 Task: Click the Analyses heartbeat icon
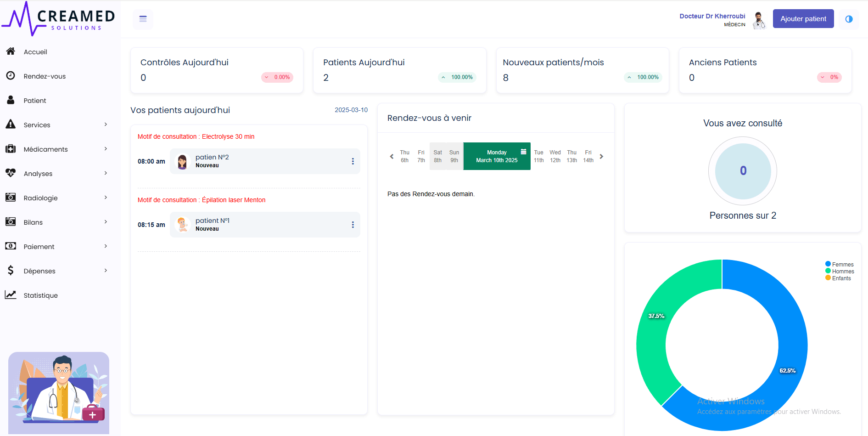[11, 173]
